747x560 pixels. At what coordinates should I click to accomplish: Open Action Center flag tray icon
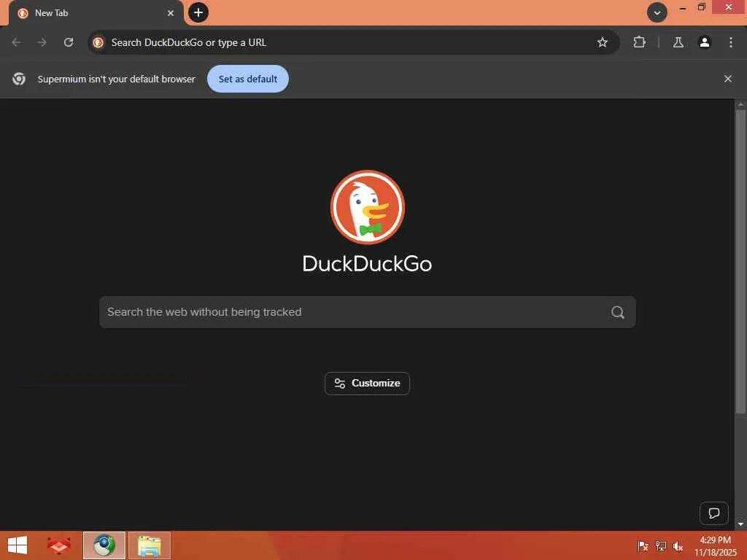(643, 545)
